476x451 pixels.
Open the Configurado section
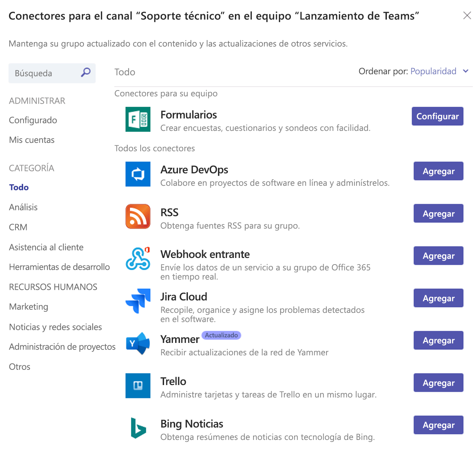33,120
